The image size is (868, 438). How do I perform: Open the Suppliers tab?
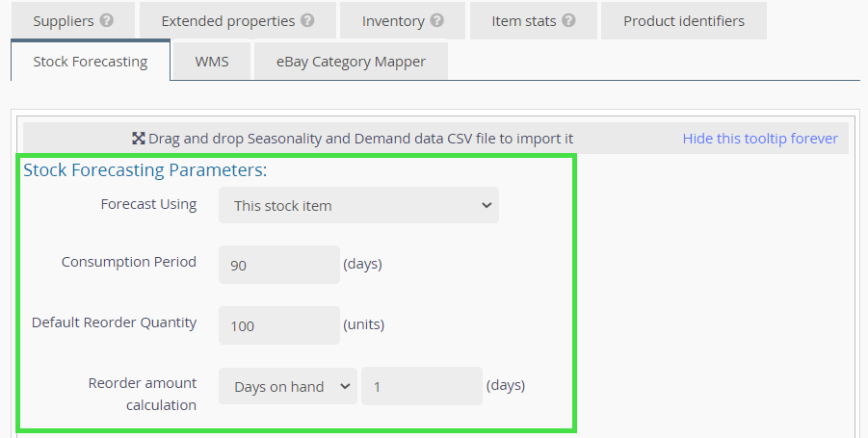click(x=63, y=20)
